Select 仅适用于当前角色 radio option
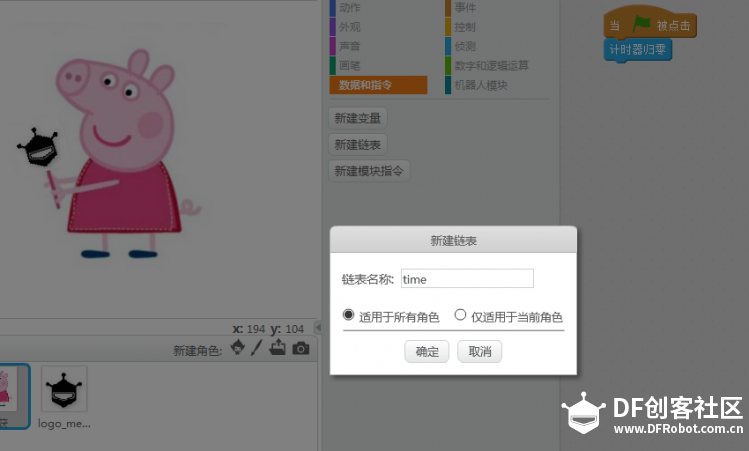The image size is (749, 451). pos(460,315)
